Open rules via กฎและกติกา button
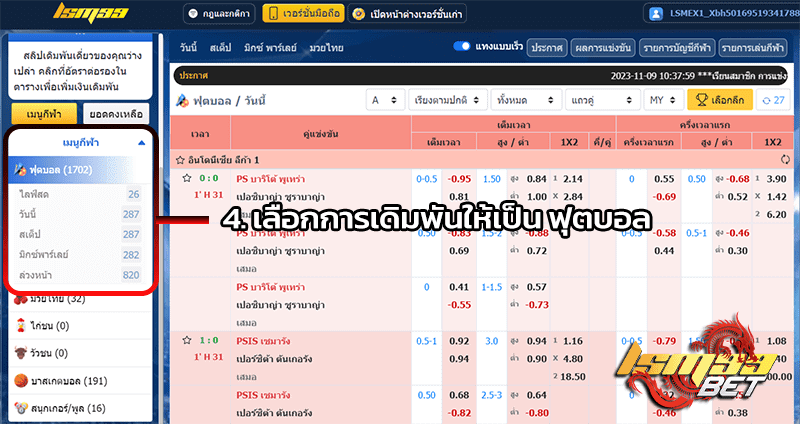 219,14
